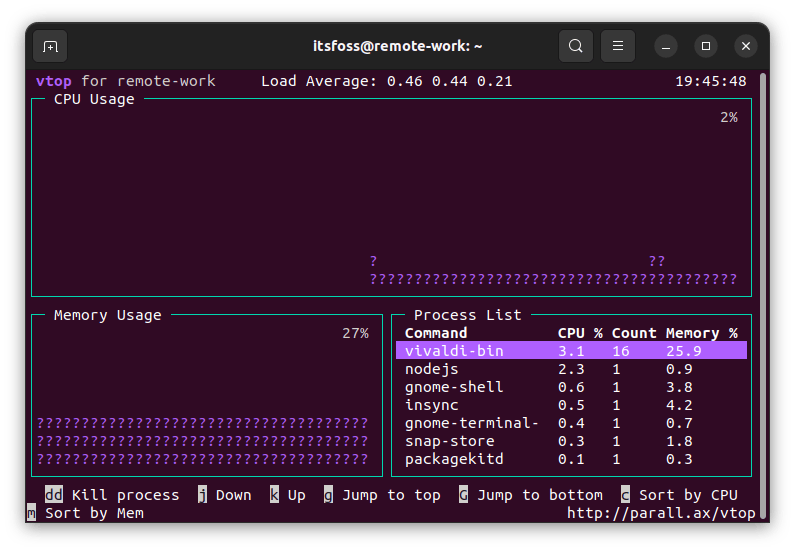
Task: Click the 'c' Sort by CPU shortcut
Action: click(626, 495)
